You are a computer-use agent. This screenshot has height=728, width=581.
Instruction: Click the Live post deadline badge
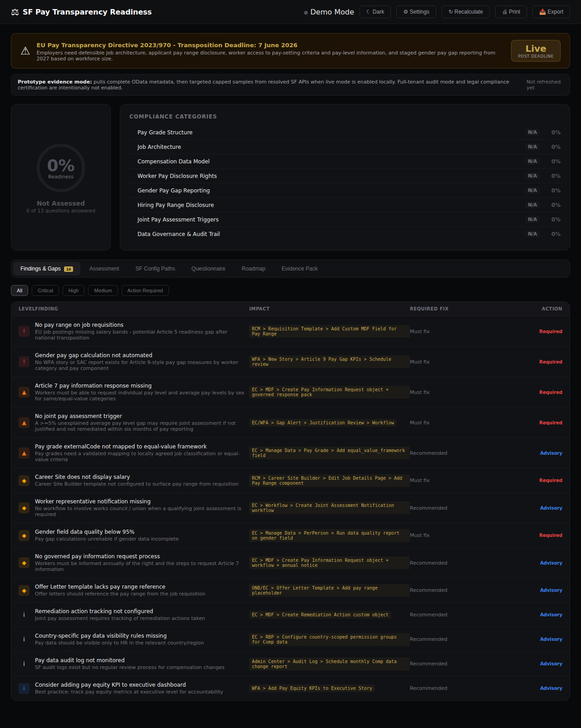point(536,51)
